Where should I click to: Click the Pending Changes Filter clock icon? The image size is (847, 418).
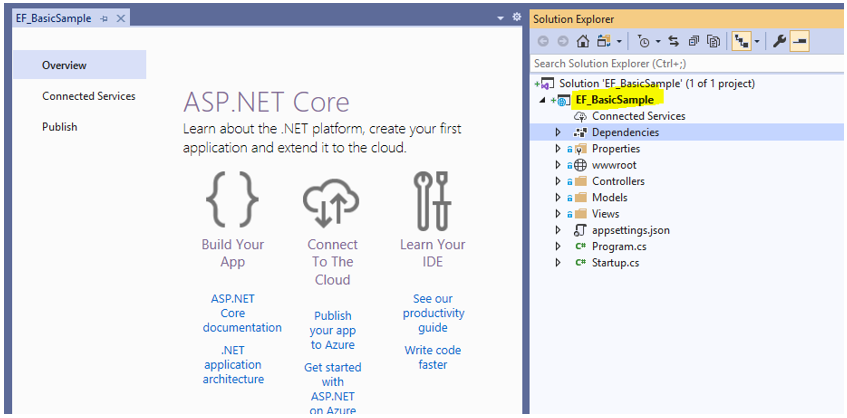pyautogui.click(x=643, y=42)
